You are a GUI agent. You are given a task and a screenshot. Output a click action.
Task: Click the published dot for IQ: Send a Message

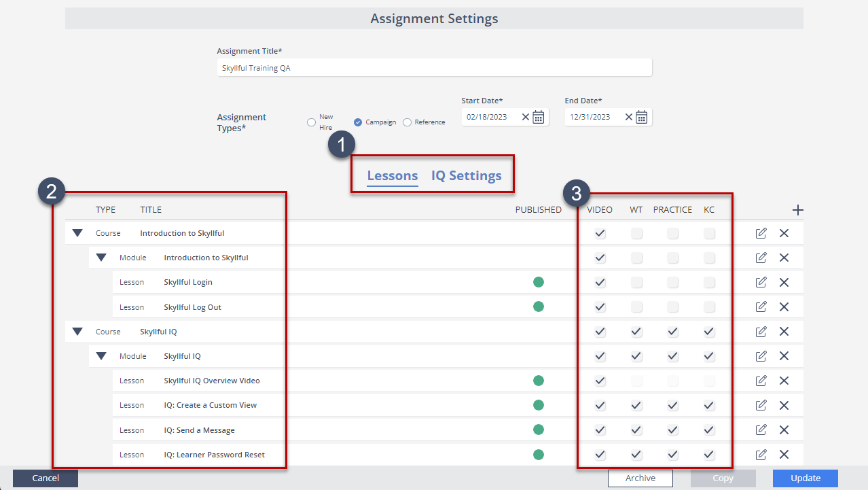[539, 430]
